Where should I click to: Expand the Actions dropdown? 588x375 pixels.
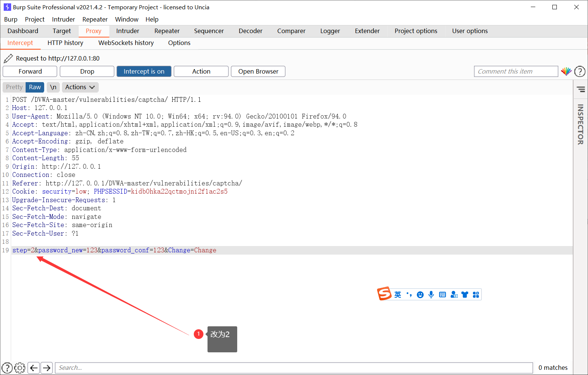(80, 87)
